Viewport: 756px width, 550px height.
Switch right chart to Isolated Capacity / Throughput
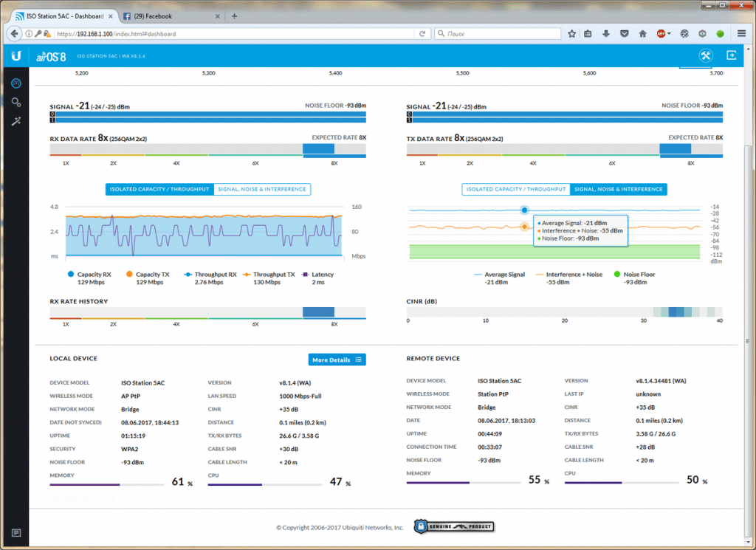click(x=515, y=189)
